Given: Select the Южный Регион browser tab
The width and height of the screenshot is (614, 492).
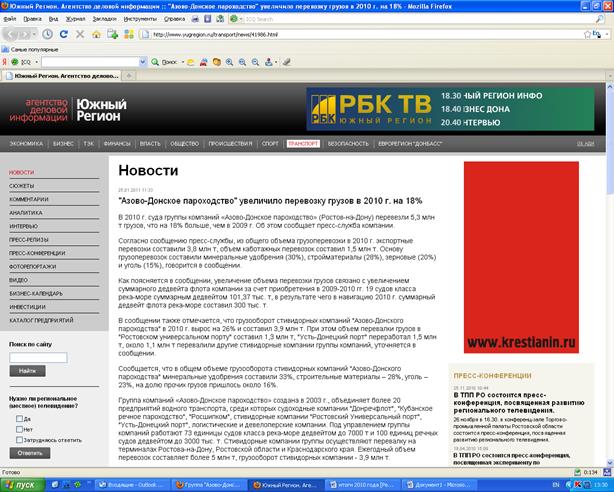Looking at the screenshot, I should pos(61,76).
